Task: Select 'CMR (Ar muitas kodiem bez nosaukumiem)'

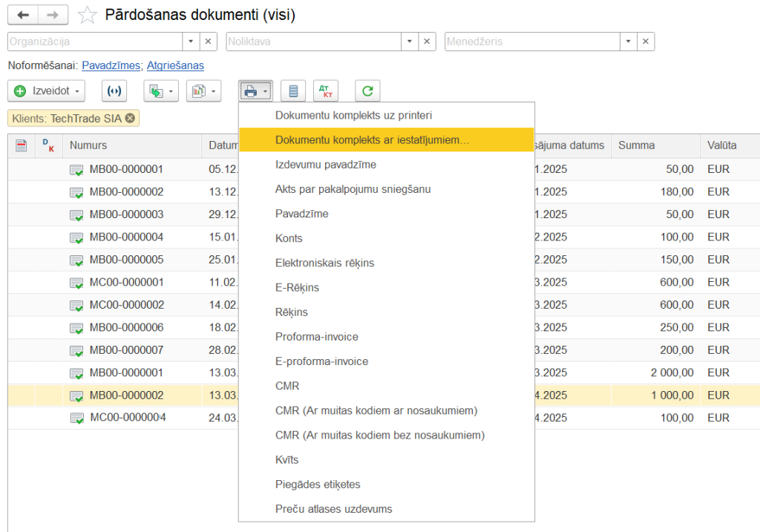Action: 379,435
